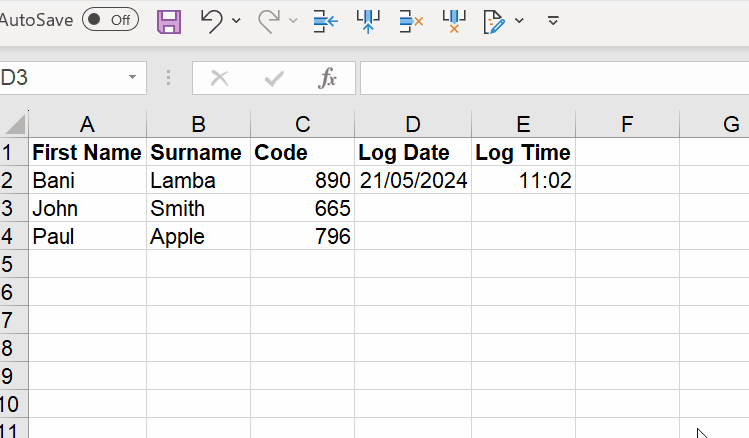Select the cell containing 21/05/2024

point(412,181)
